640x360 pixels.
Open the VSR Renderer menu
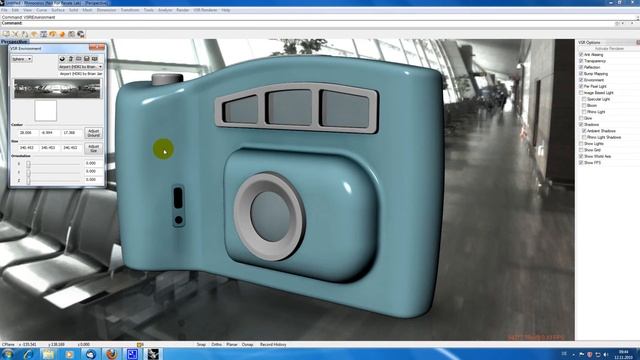[x=205, y=10]
